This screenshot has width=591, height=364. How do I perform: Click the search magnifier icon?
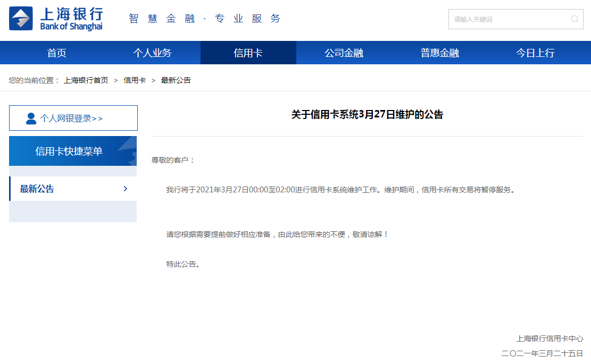tap(575, 19)
